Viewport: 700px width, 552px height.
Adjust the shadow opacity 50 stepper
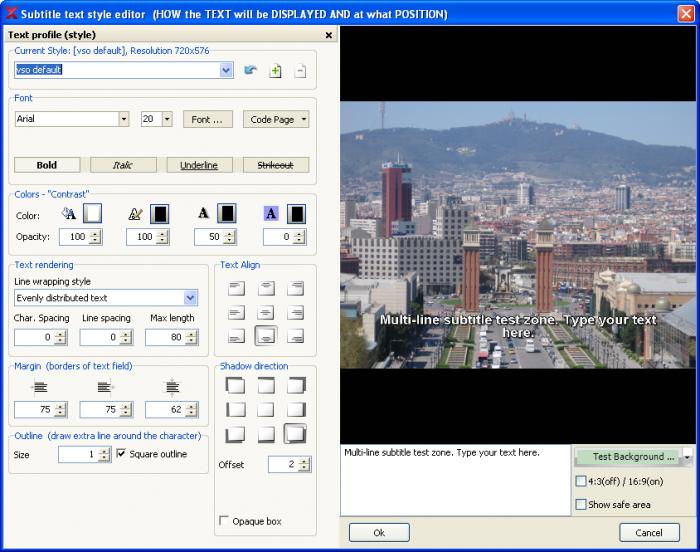click(229, 237)
